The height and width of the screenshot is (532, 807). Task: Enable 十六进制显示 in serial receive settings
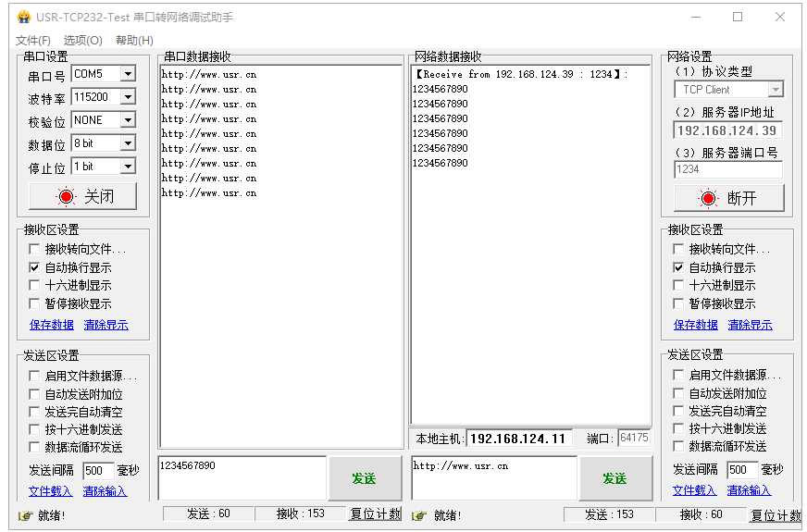point(34,285)
